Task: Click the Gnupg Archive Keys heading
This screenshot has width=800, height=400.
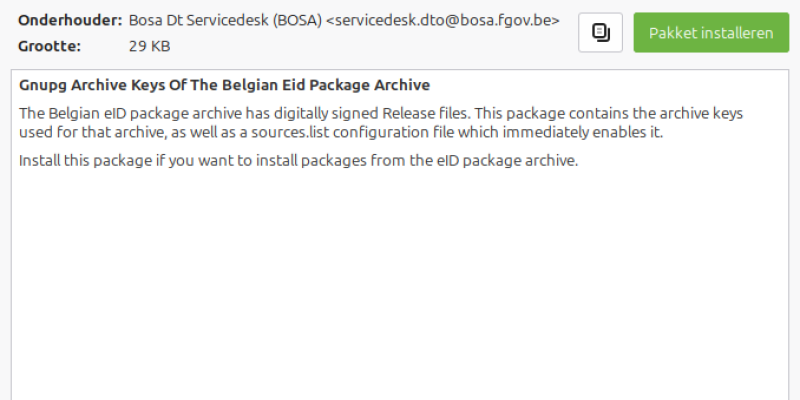Action: tap(224, 85)
